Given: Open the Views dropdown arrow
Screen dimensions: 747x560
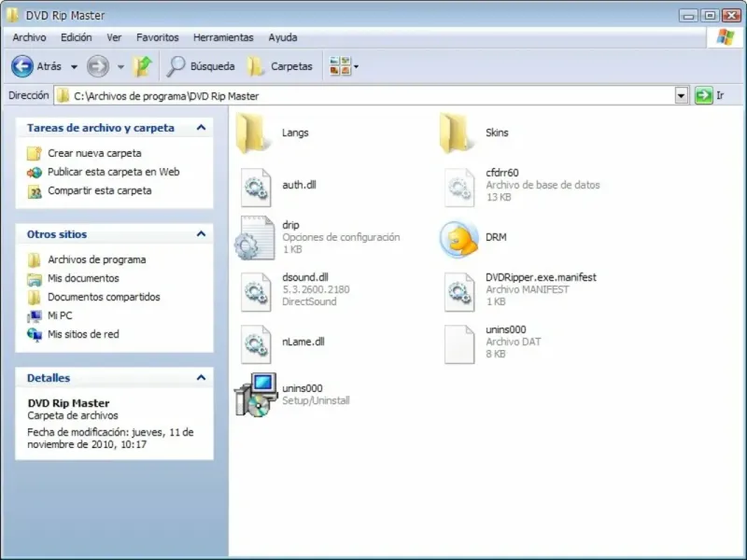Looking at the screenshot, I should tap(356, 66).
